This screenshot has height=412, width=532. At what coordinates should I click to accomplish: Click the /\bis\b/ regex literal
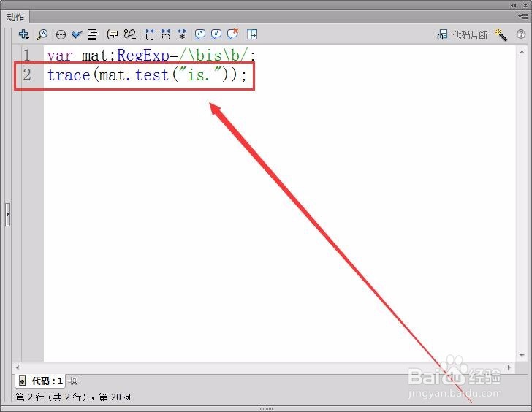(214, 55)
